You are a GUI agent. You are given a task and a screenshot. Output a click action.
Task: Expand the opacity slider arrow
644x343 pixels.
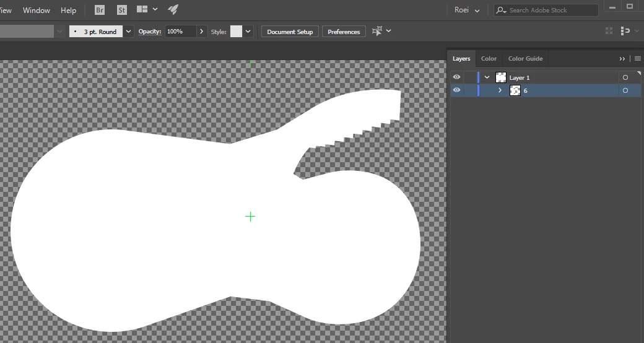click(201, 31)
